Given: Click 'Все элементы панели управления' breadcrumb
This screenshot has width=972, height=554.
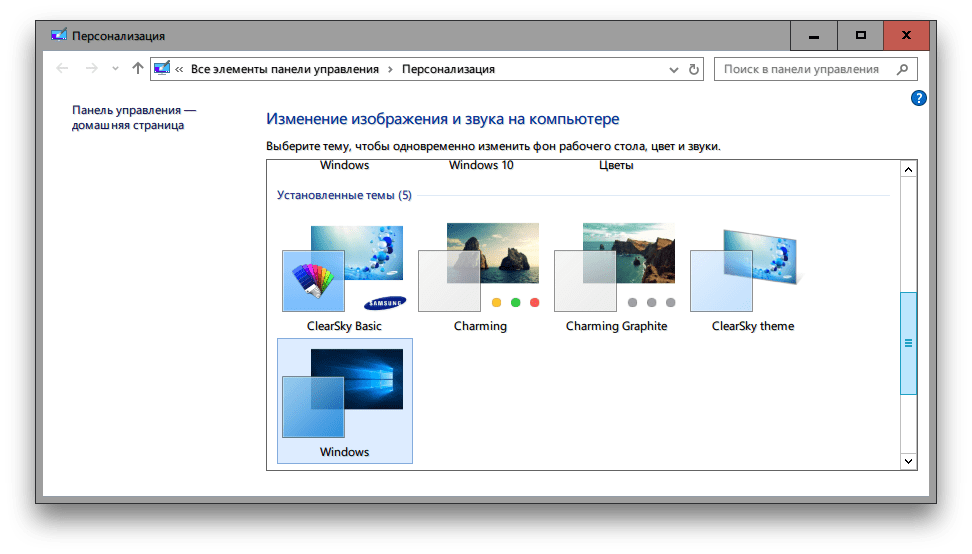Looking at the screenshot, I should (283, 70).
